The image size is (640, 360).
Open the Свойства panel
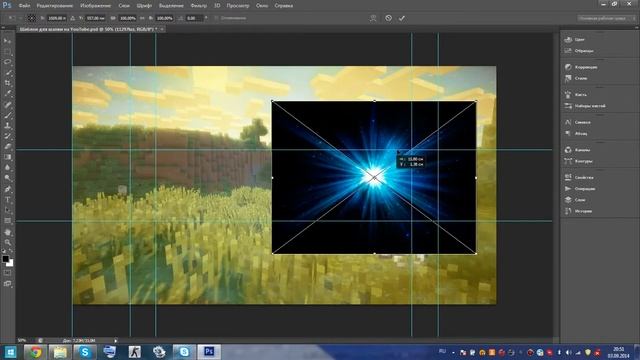click(x=579, y=178)
